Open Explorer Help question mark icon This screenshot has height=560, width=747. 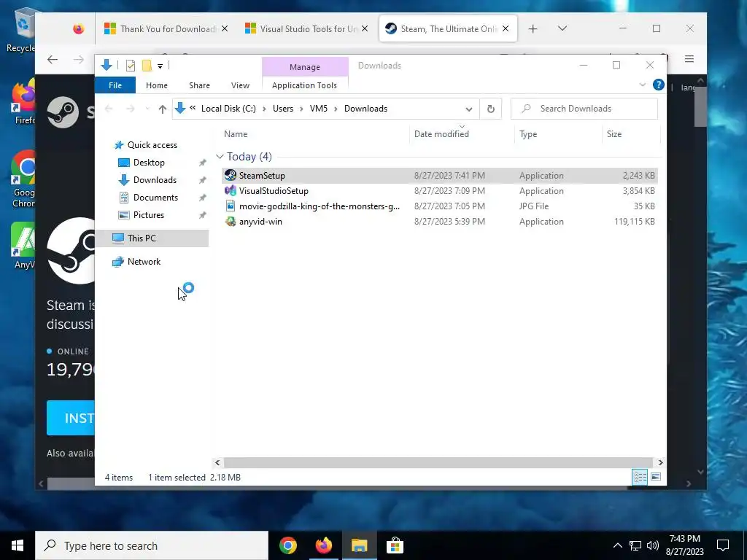tap(659, 85)
